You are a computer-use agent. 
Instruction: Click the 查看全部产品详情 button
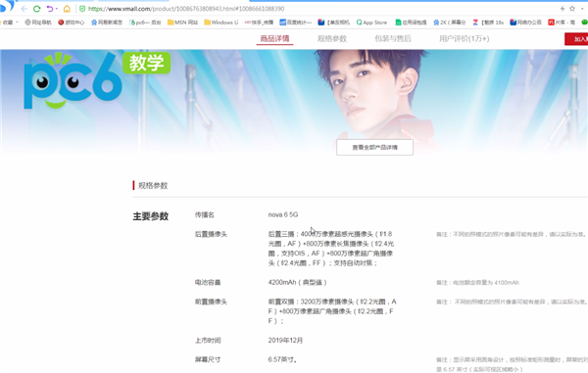point(374,147)
